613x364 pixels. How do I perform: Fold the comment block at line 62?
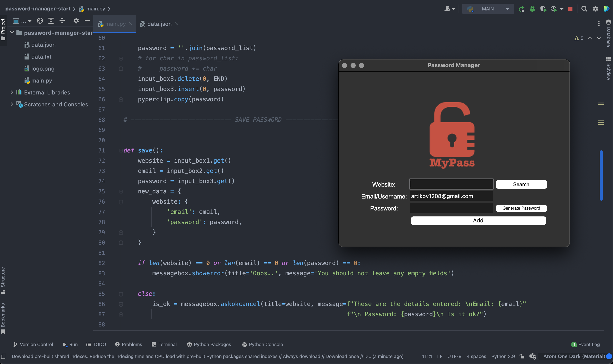tap(121, 58)
